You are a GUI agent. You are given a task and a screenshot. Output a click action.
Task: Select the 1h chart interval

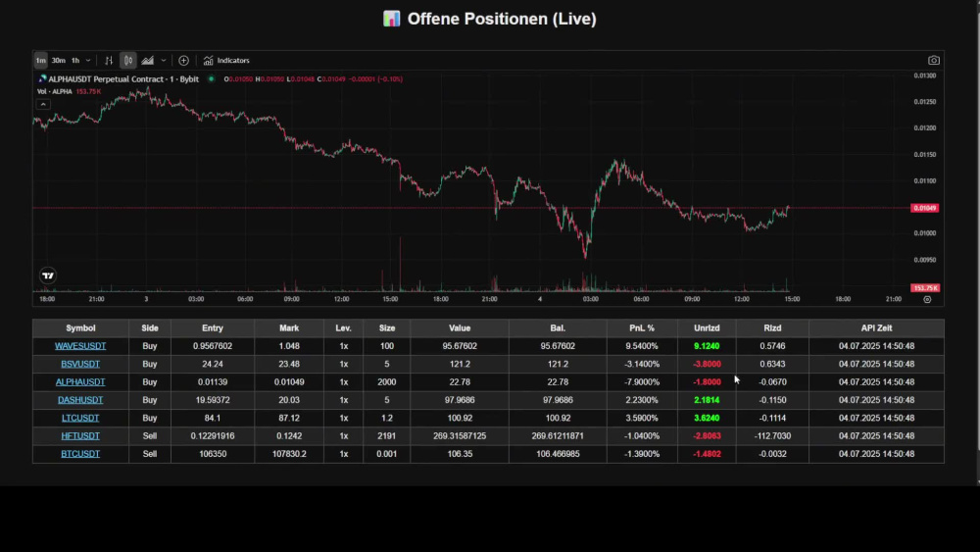[75, 61]
